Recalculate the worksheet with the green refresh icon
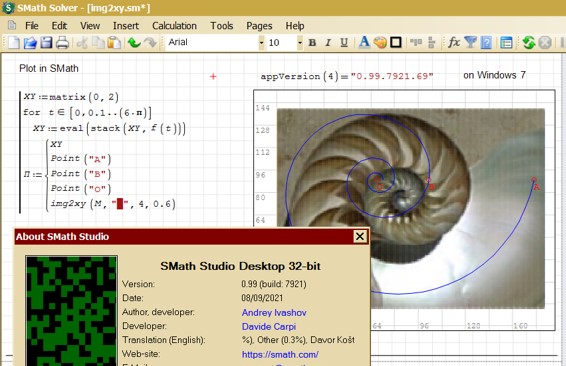Viewport: 566px width, 366px height. click(x=529, y=43)
